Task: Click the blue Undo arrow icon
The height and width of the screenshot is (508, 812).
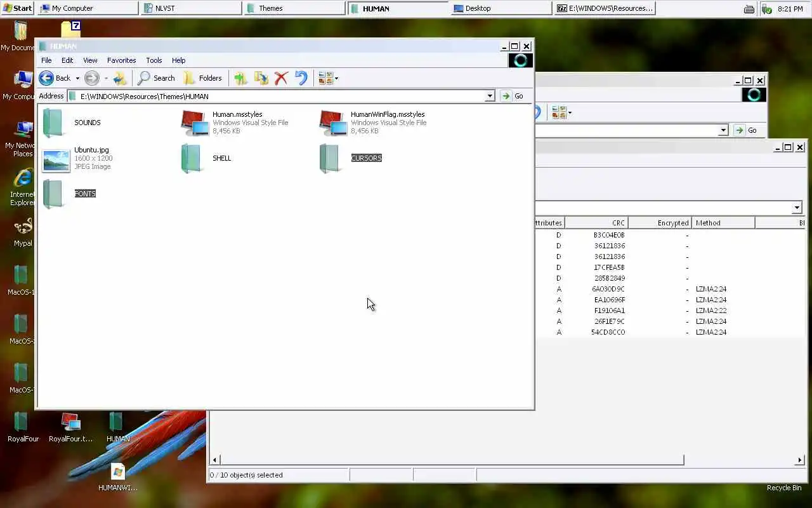Action: (301, 78)
